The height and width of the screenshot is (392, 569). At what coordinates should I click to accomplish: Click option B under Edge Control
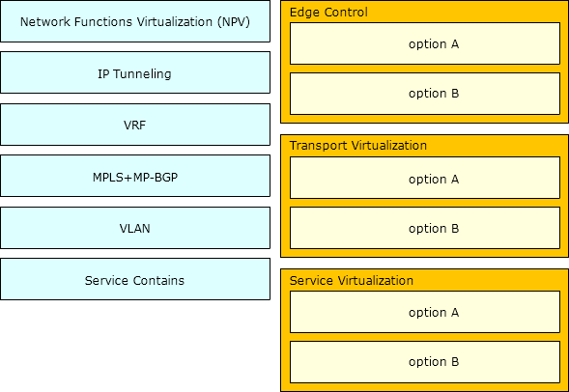click(x=425, y=94)
